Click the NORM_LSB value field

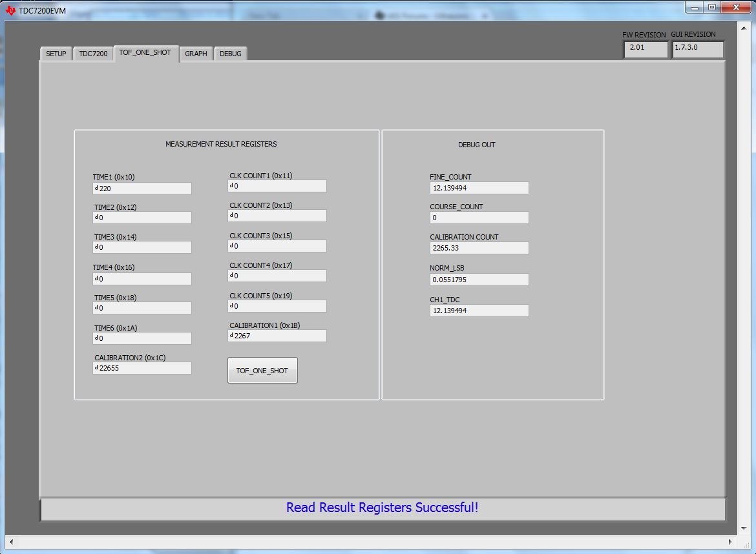coord(479,280)
